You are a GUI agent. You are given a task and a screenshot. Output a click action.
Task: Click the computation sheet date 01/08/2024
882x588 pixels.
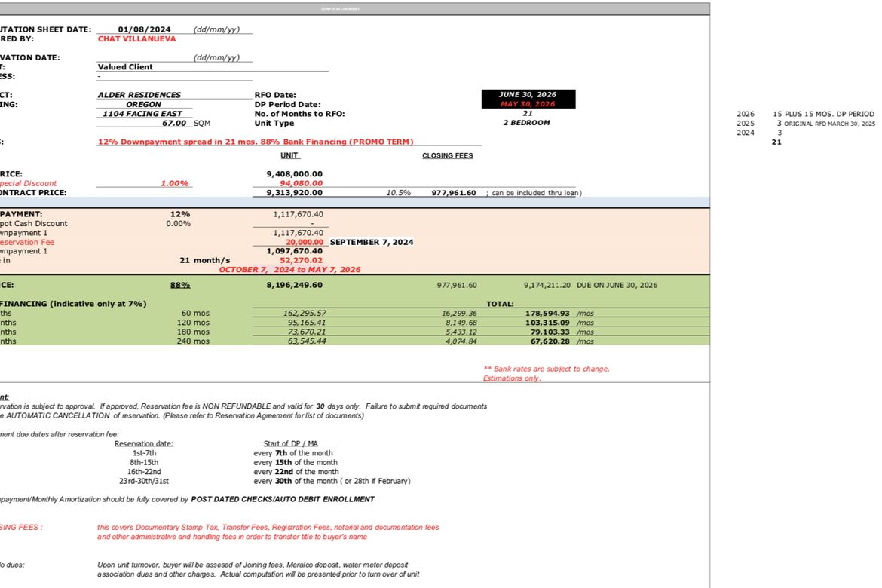tap(144, 29)
